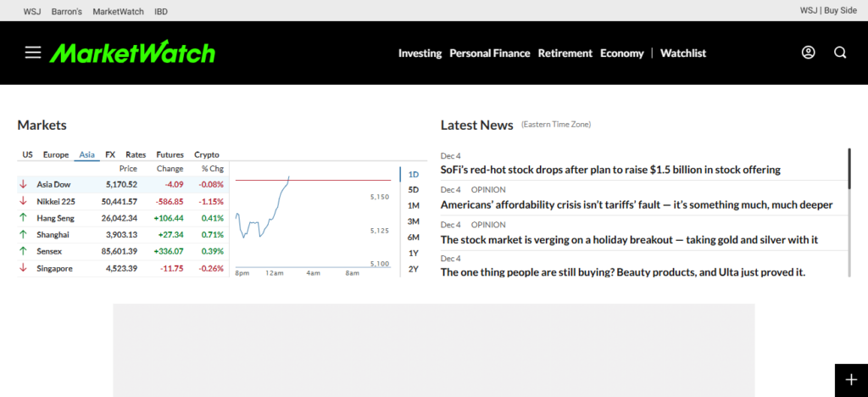This screenshot has height=397, width=868.
Task: Click the MarketWatch logo
Action: [x=132, y=53]
